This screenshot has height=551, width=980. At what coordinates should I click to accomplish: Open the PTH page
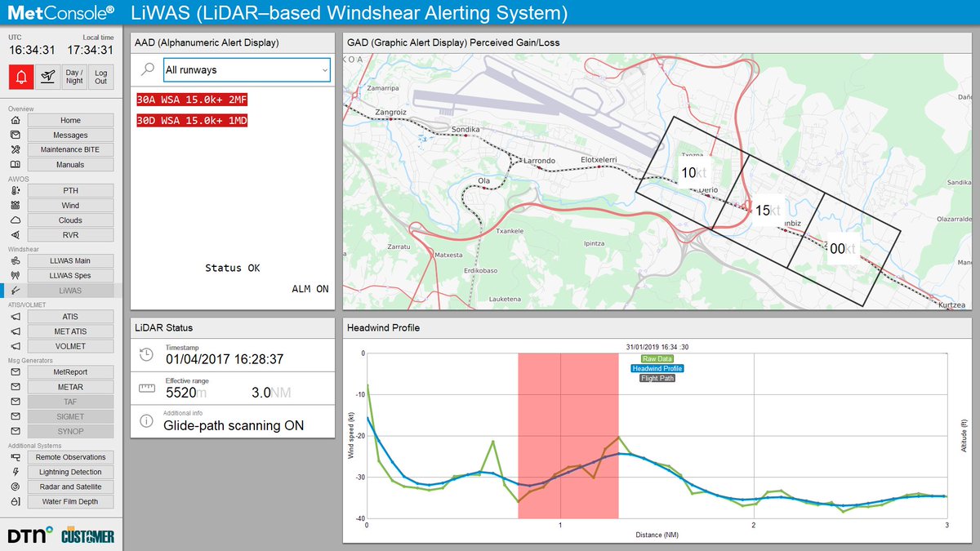click(70, 190)
